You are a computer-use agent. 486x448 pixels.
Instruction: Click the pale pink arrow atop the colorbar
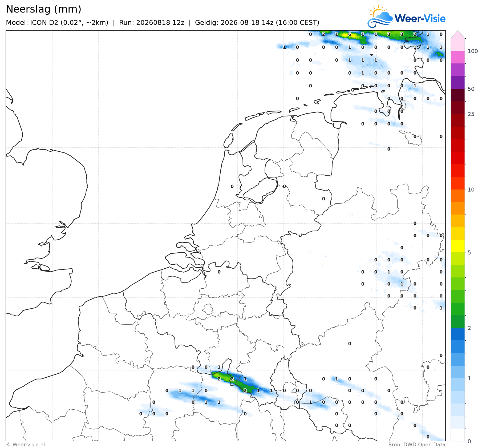click(x=458, y=34)
